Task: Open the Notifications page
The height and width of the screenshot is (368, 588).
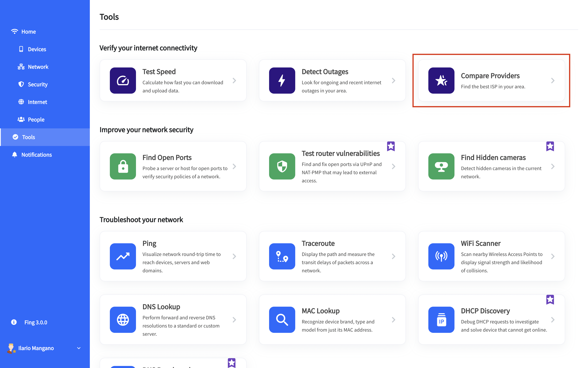Action: pos(45,155)
